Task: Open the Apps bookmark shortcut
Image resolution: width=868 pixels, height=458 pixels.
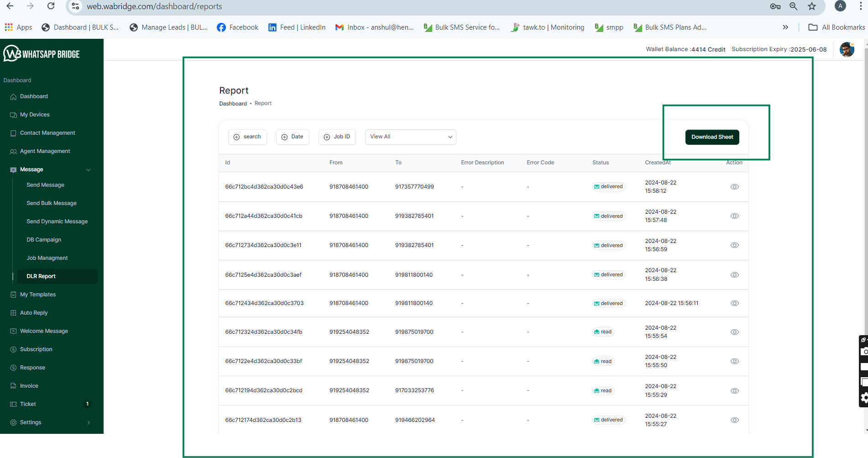Action: [x=18, y=27]
